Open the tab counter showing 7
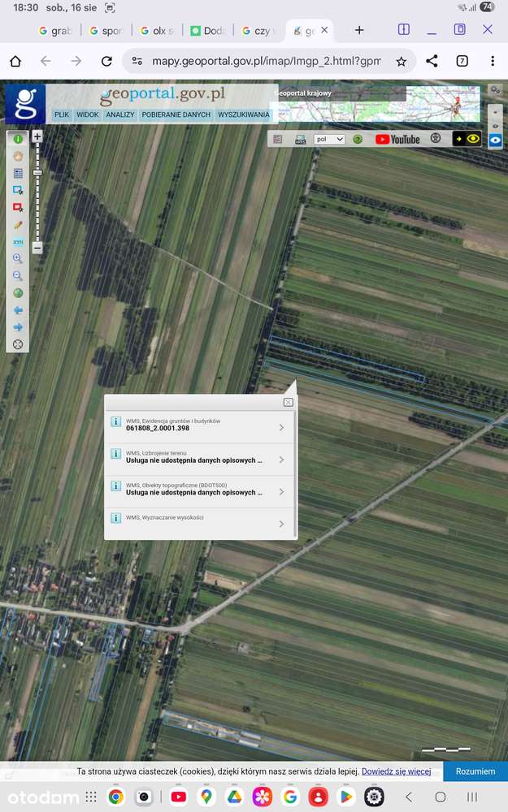This screenshot has height=812, width=508. pyautogui.click(x=462, y=61)
